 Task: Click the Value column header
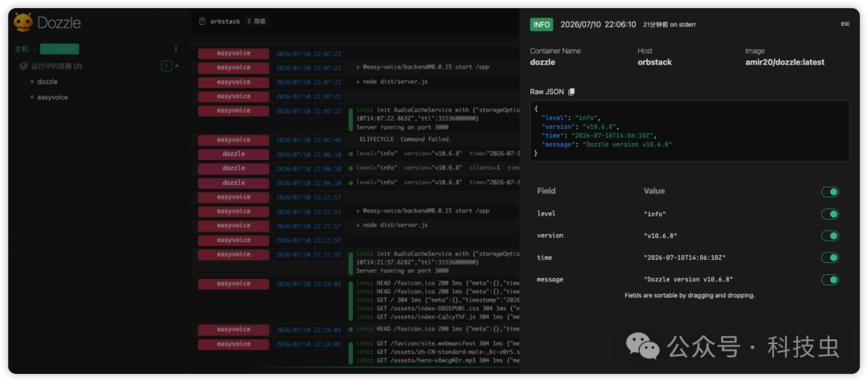[654, 191]
